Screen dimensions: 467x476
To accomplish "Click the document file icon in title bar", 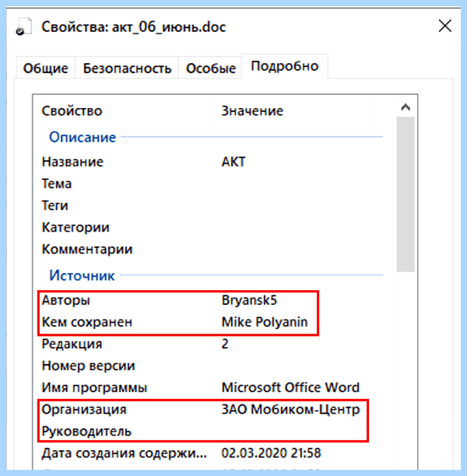I will pos(23,26).
